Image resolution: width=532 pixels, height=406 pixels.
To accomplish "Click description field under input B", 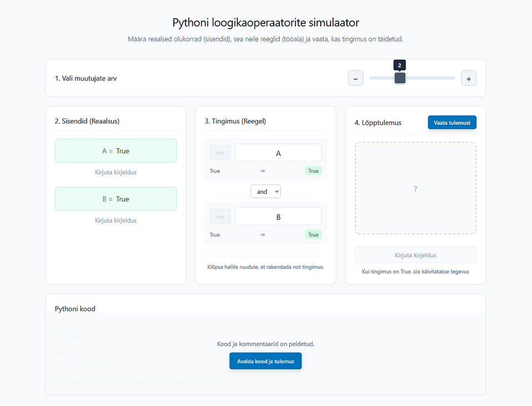I will [116, 220].
